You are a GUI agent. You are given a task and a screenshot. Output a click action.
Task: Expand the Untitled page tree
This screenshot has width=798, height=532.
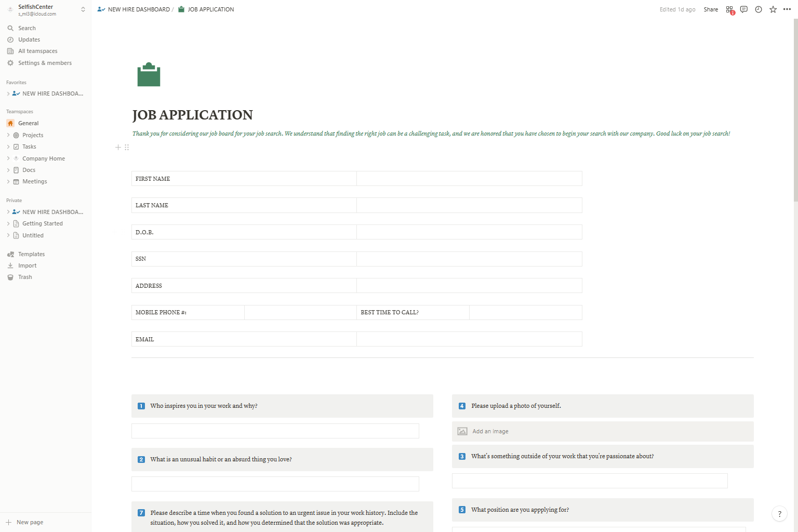click(x=8, y=235)
